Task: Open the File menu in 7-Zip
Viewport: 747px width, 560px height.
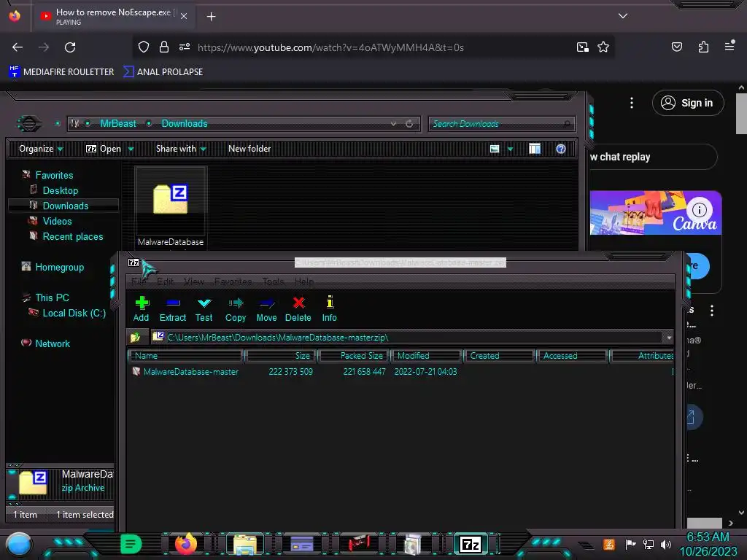Action: [x=139, y=281]
